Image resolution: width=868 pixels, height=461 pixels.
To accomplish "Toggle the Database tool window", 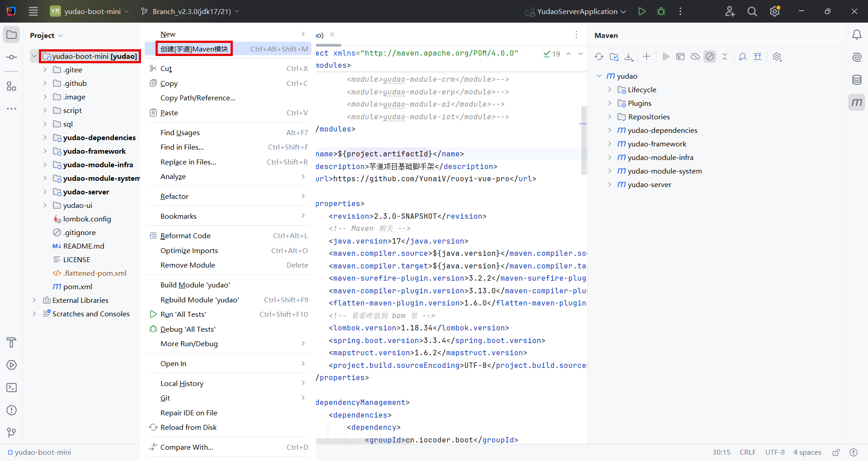I will pyautogui.click(x=857, y=80).
